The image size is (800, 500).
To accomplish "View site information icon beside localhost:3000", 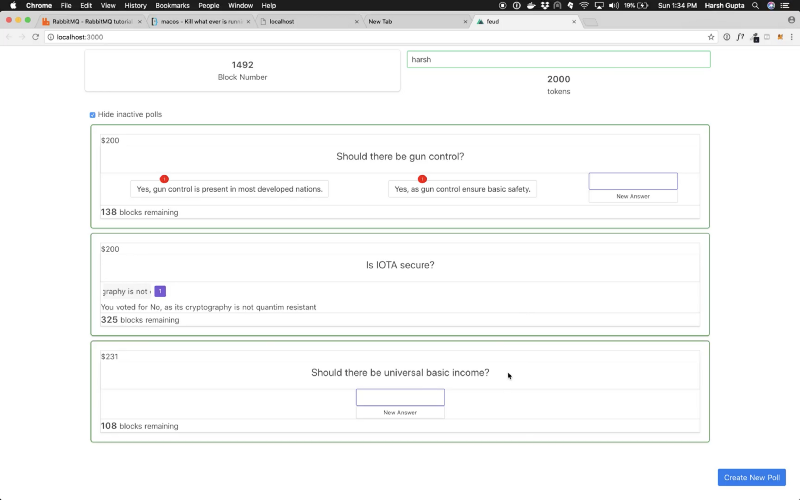I will point(51,37).
